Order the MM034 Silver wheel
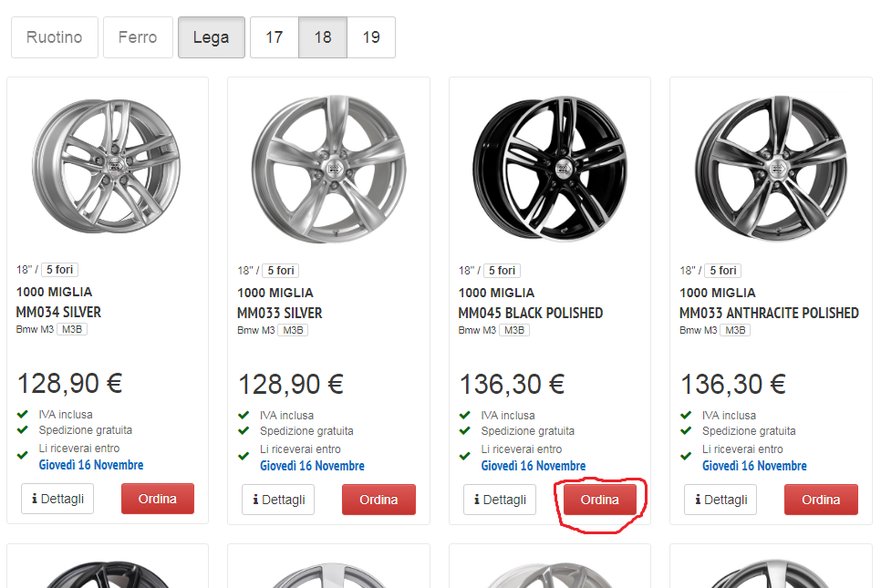Screen dimensions: 881x588 coord(158,499)
